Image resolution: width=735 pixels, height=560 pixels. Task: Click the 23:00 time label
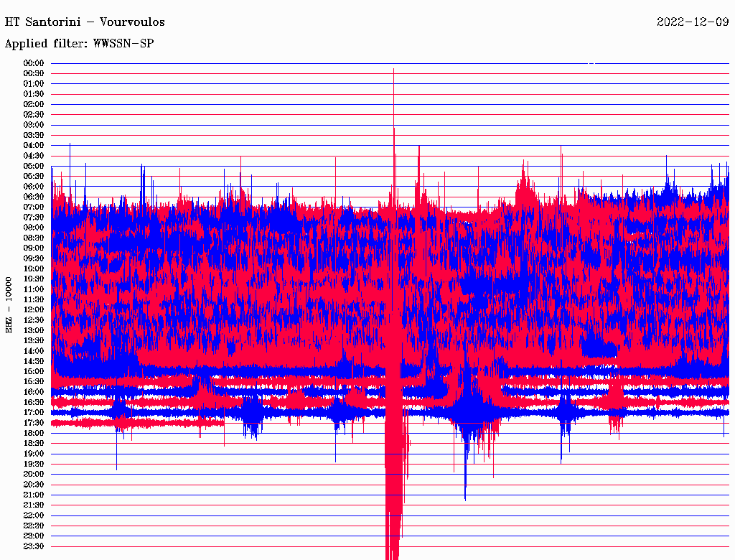coord(34,536)
